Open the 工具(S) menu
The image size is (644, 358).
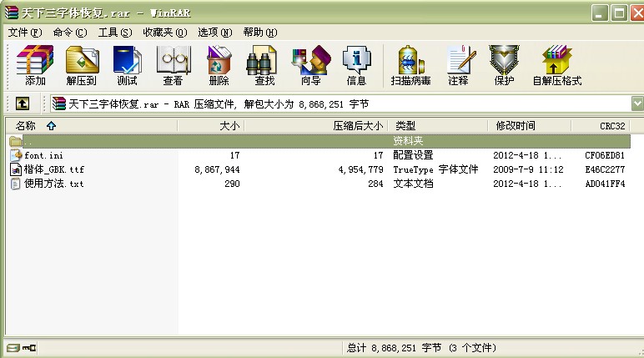pyautogui.click(x=115, y=32)
